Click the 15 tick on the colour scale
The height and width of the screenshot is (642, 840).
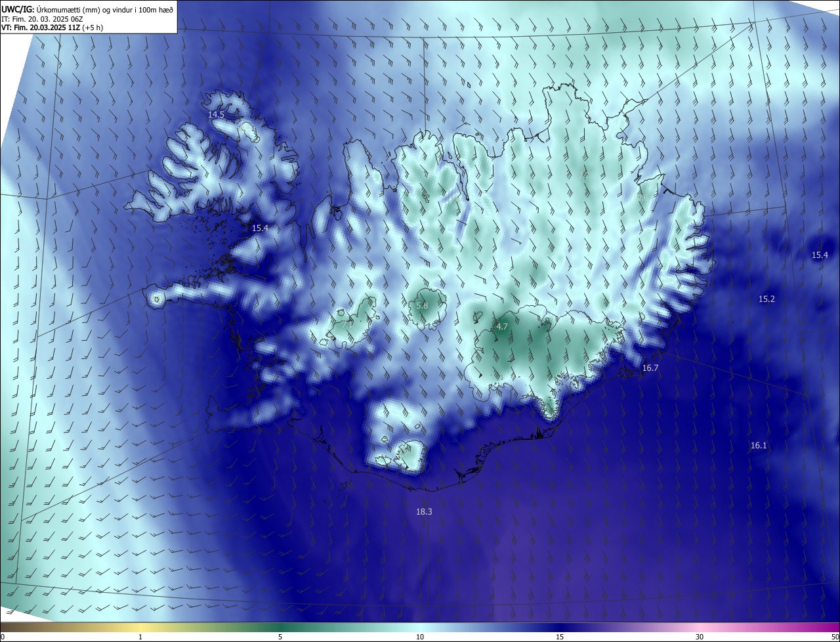(560, 637)
